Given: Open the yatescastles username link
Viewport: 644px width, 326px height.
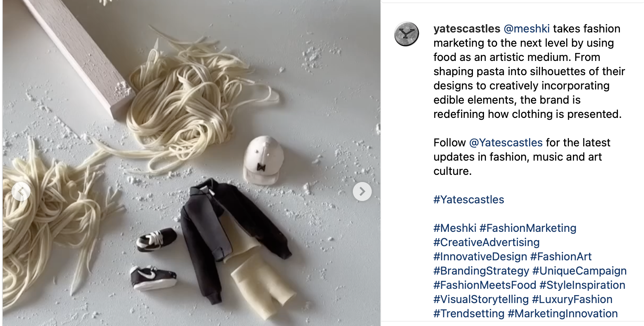Looking at the screenshot, I should tap(467, 28).
